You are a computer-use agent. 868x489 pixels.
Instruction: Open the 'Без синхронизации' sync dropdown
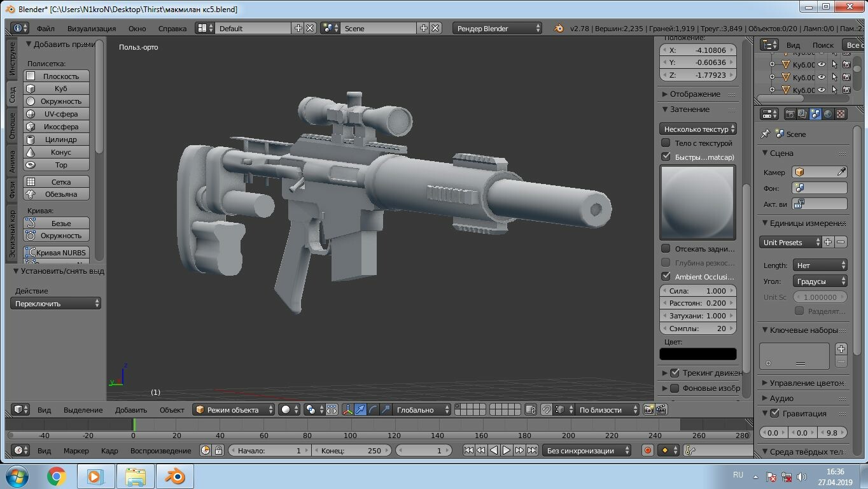tap(587, 450)
